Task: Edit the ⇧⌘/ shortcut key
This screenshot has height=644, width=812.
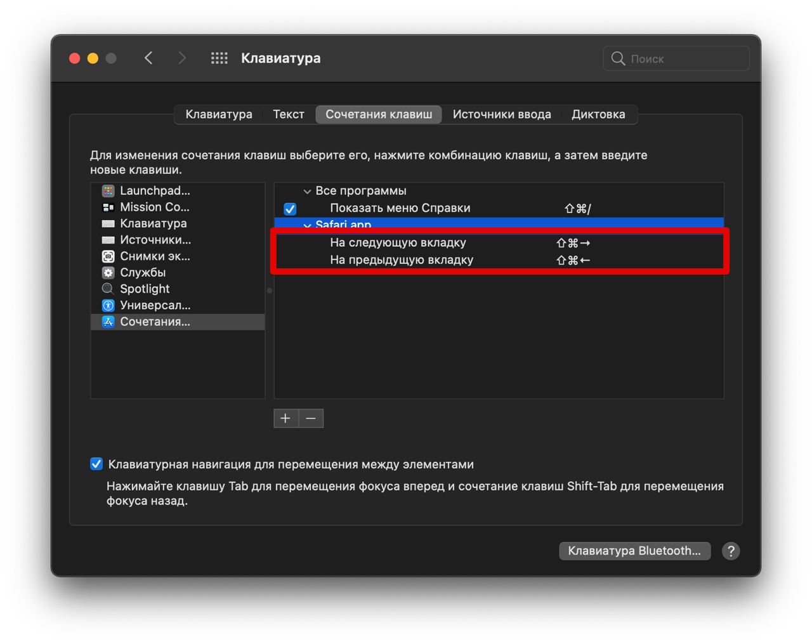Action: point(578,208)
